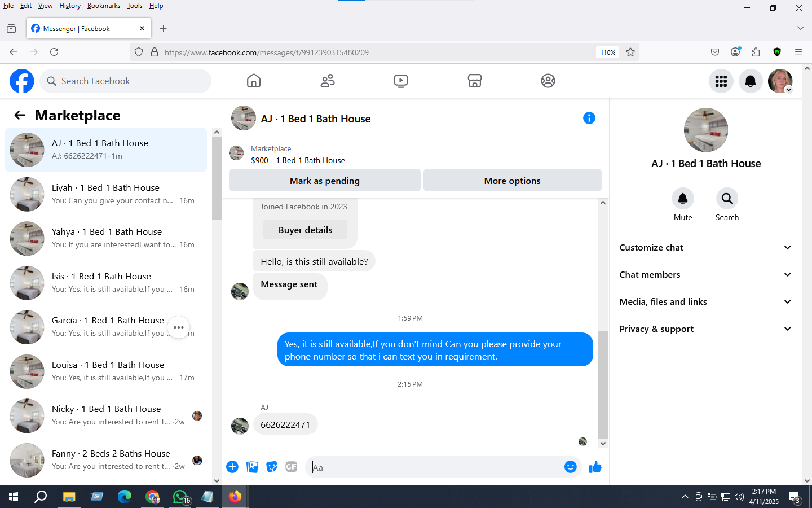The width and height of the screenshot is (812, 508).
Task: Open More options for listing
Action: [513, 181]
